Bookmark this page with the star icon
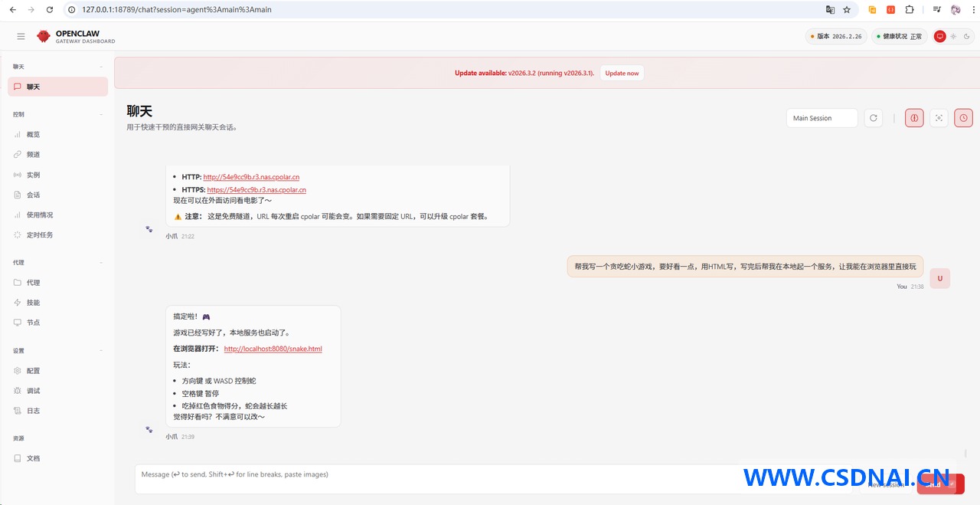 click(x=847, y=10)
